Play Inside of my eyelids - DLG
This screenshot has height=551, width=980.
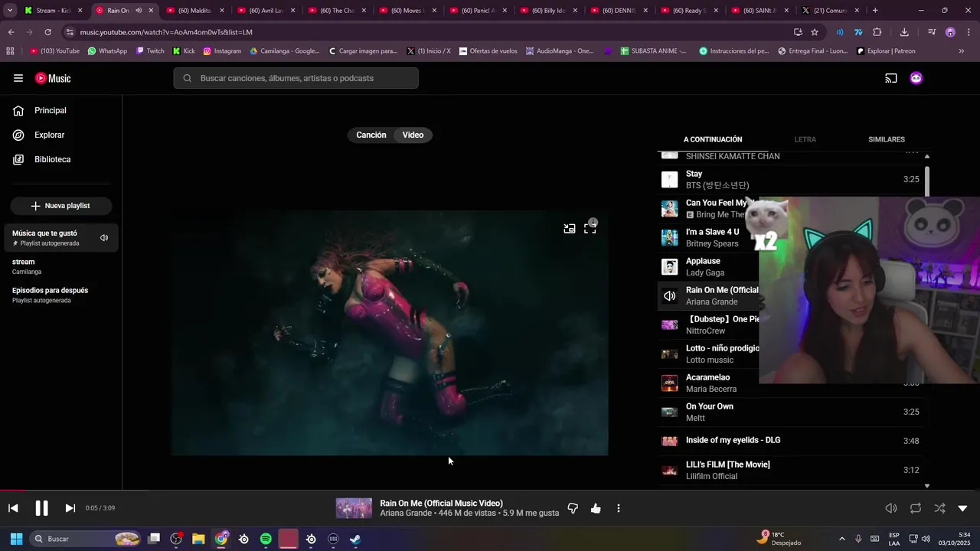(791, 441)
